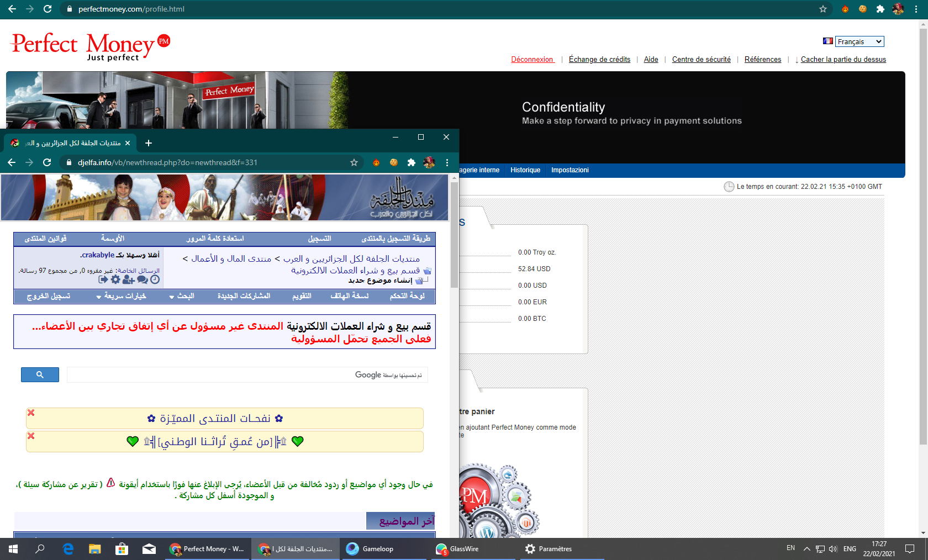Go to Centre de sécurité
The image size is (928, 560).
click(x=701, y=60)
